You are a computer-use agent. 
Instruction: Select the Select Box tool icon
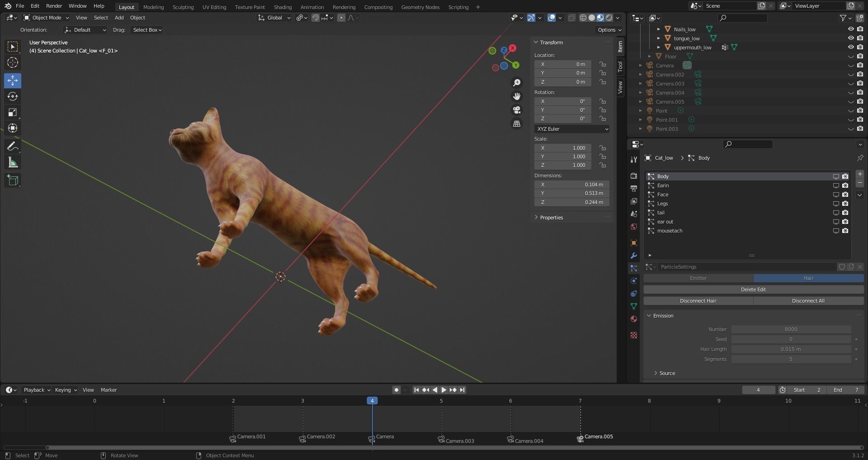tap(13, 47)
